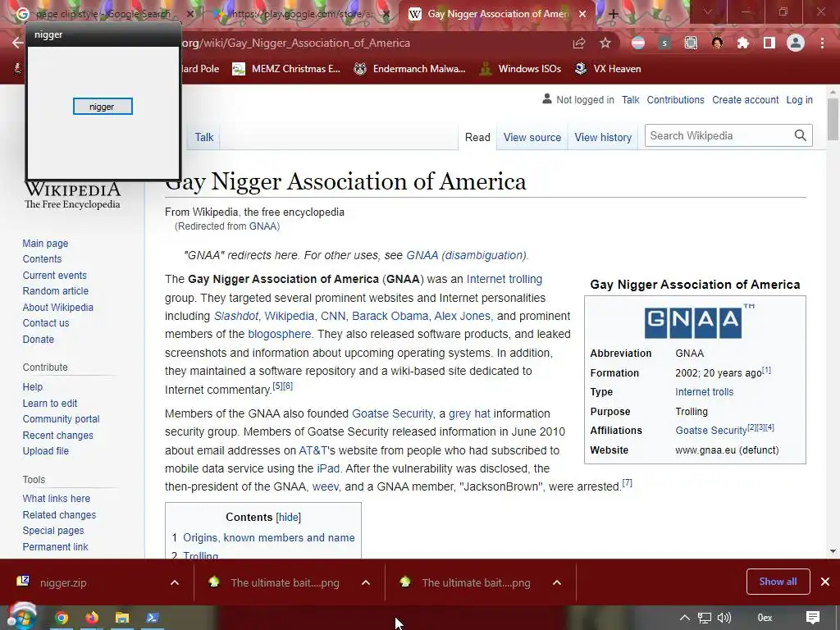Click the magnifier icon in Wikipedia search
Screen dimensions: 840x630
pyautogui.click(x=801, y=135)
